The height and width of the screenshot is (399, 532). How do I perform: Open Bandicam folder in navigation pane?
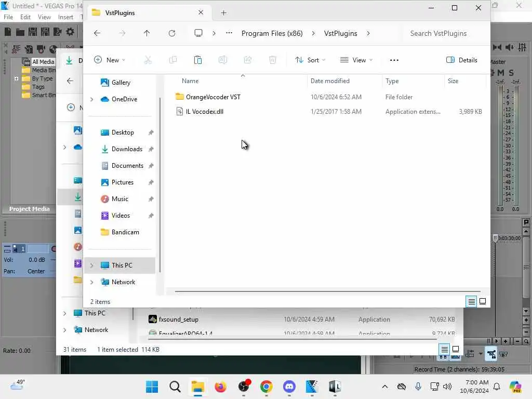point(125,232)
